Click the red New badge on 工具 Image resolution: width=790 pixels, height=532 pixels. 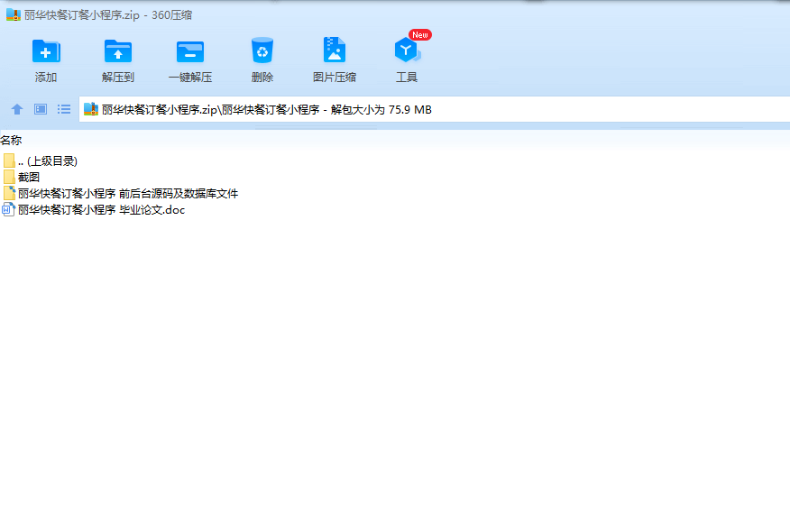point(420,35)
